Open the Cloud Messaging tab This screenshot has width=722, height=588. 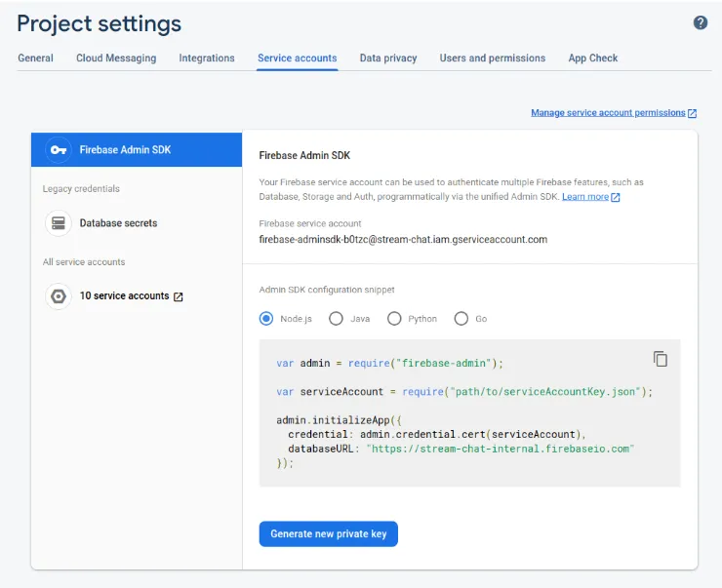point(116,58)
